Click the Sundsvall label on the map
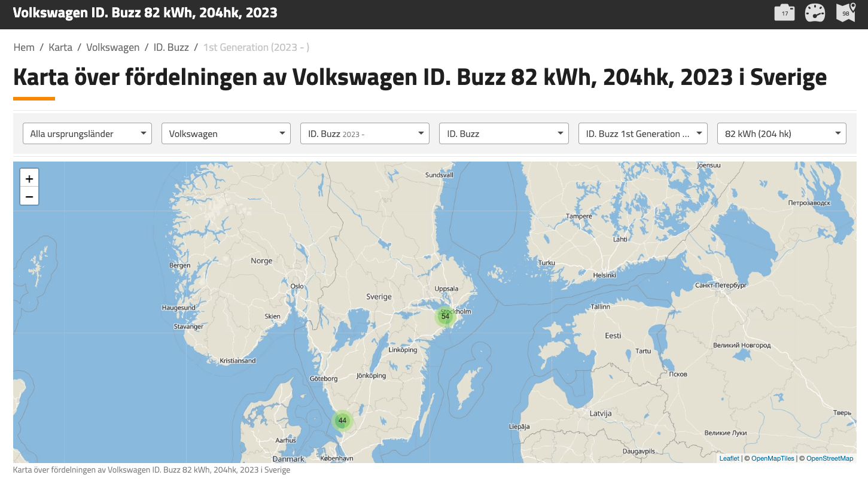868x481 pixels. (x=439, y=175)
